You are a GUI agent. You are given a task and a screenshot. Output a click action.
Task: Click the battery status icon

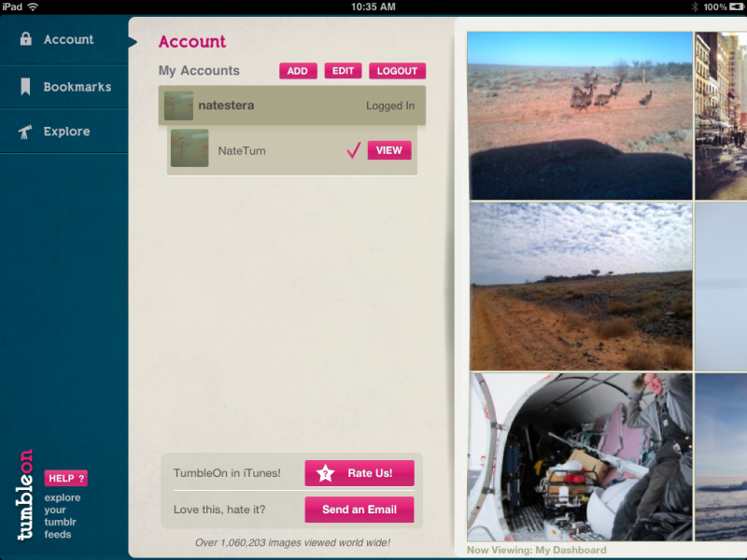point(737,7)
